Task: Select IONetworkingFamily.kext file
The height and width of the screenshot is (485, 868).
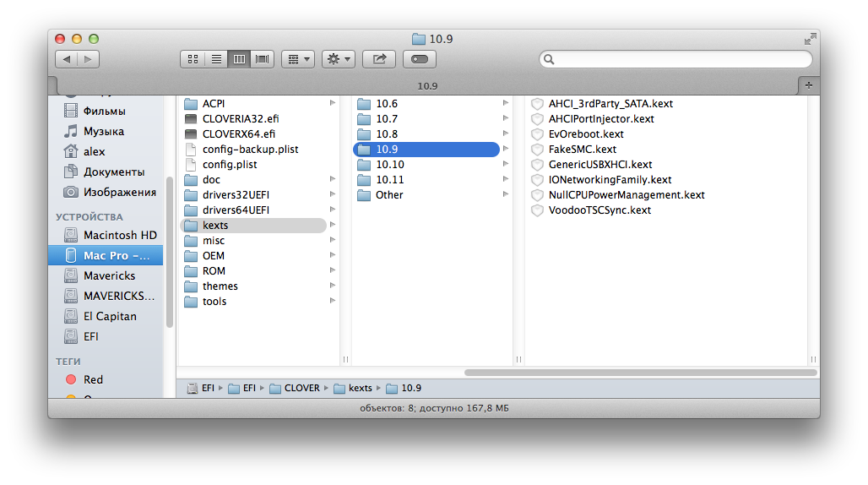Action: [x=610, y=179]
